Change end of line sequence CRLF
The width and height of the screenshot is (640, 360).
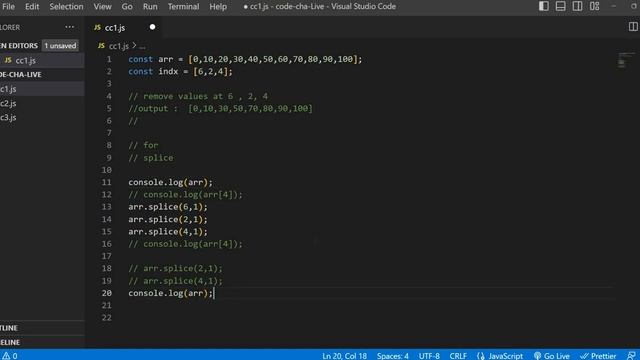pos(458,356)
